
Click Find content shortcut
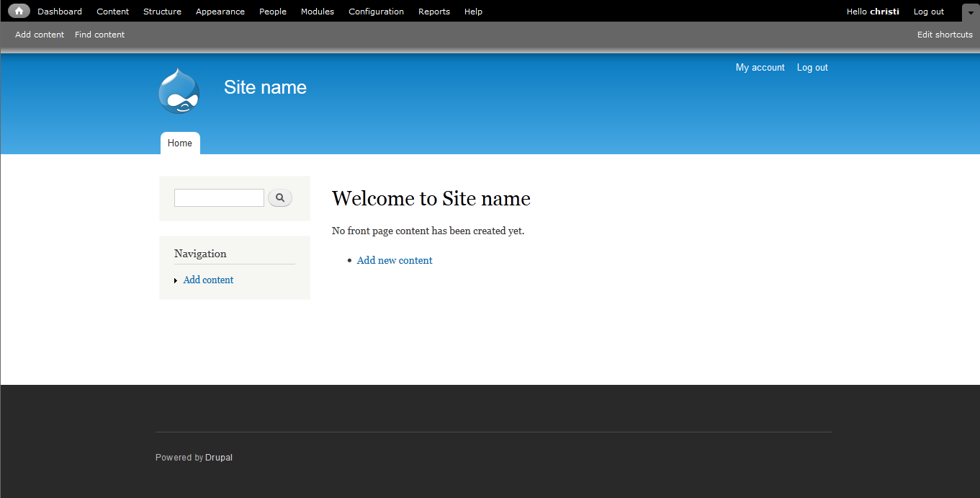point(99,35)
